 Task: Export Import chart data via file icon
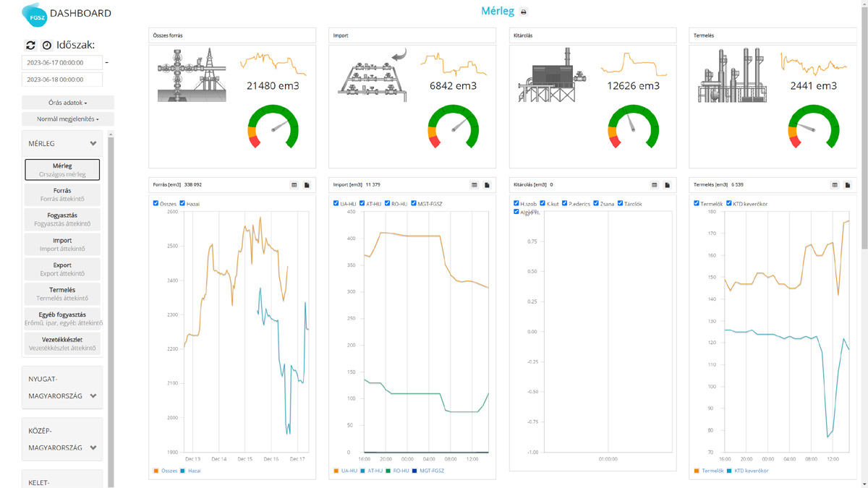[487, 185]
